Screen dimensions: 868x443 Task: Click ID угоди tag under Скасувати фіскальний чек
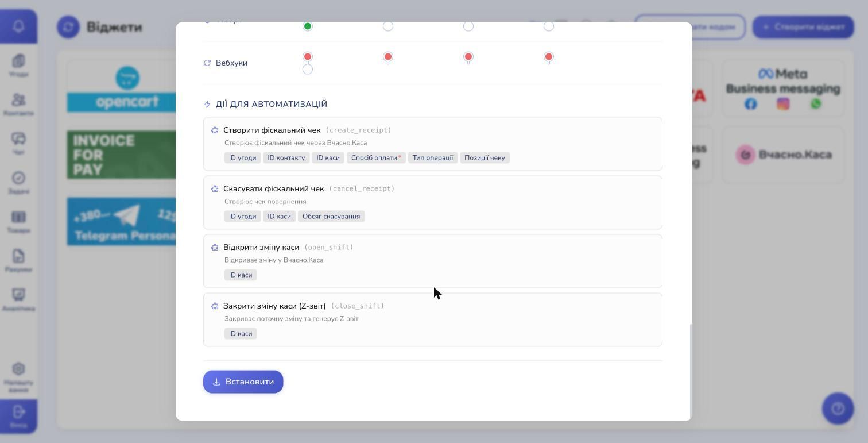tap(242, 217)
